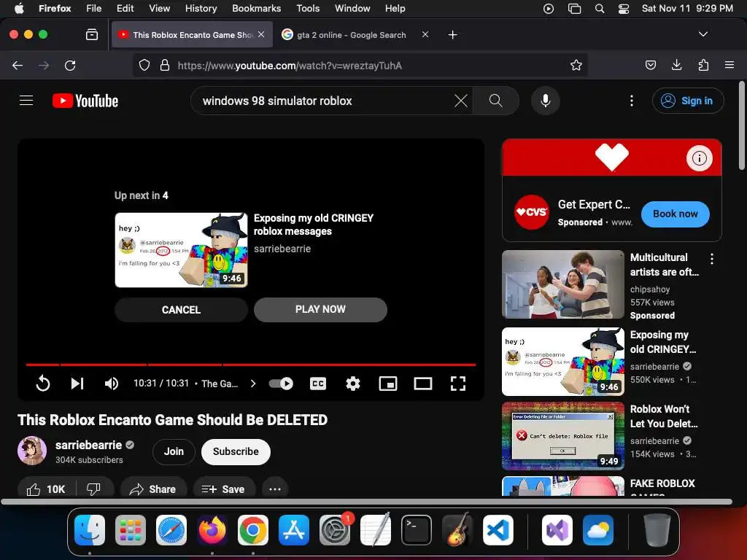This screenshot has height=560, width=747.
Task: Dislike the video with thumbs down
Action: pos(94,489)
